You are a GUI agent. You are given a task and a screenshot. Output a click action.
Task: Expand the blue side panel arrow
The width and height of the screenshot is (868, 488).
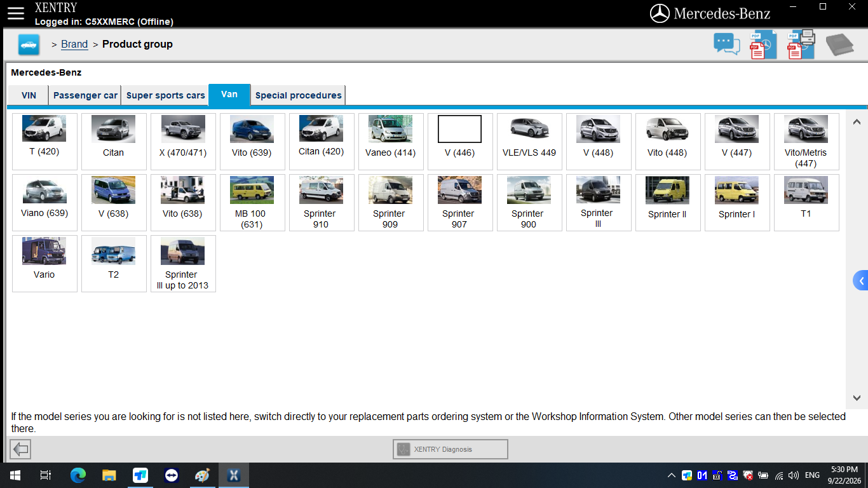click(x=861, y=281)
